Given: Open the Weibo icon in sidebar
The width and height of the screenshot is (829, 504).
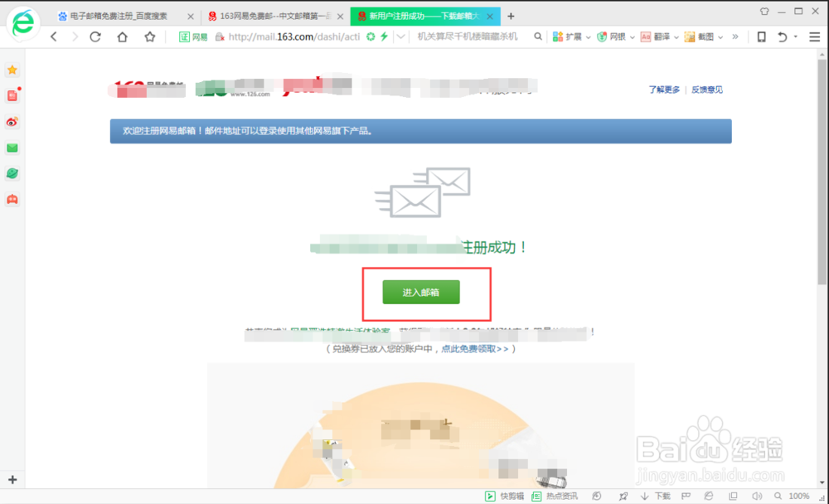Looking at the screenshot, I should (x=12, y=122).
